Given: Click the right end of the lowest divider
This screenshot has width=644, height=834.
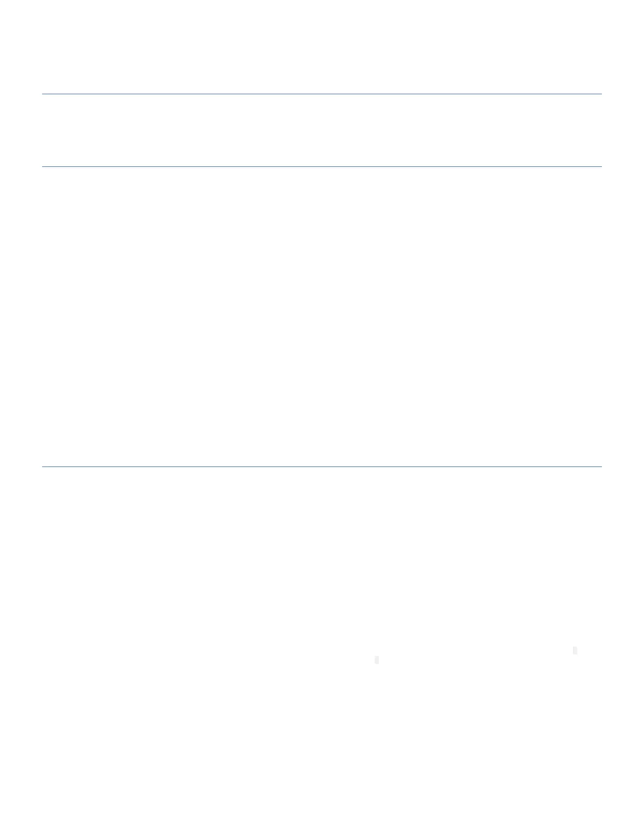Looking at the screenshot, I should tap(600, 466).
